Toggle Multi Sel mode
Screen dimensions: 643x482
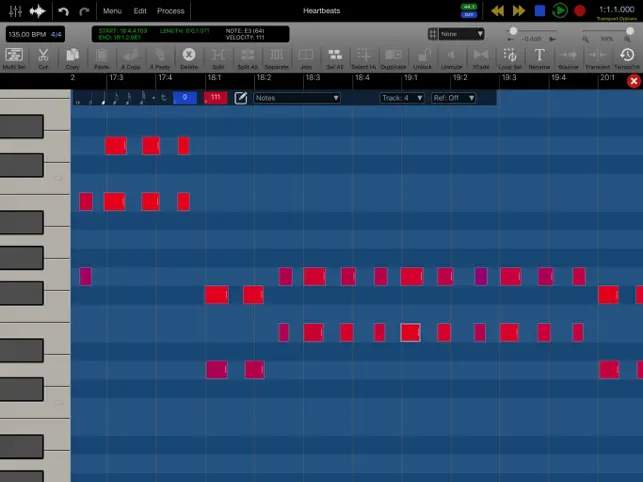(14, 58)
